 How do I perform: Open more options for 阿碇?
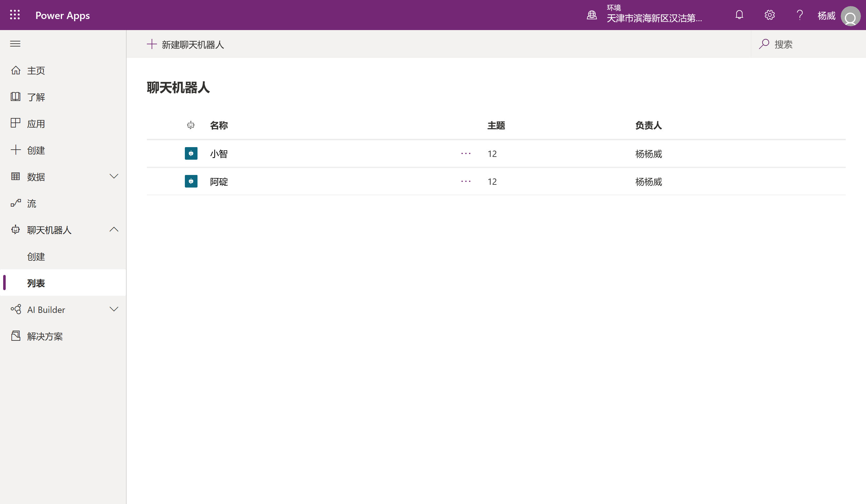coord(466,181)
